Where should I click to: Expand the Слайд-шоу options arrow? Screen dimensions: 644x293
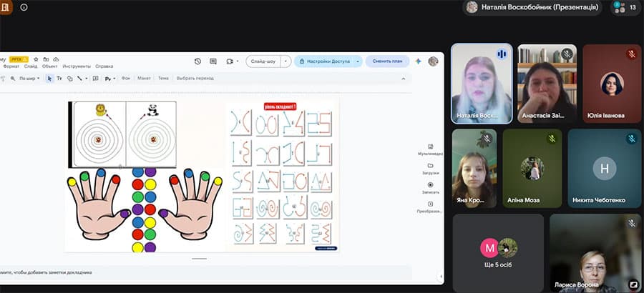pos(286,61)
